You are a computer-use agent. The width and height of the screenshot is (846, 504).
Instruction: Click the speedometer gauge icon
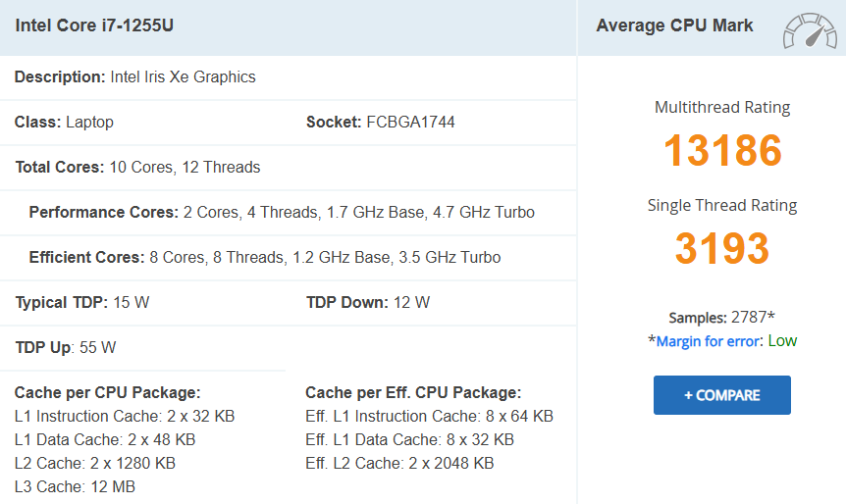coord(809,30)
